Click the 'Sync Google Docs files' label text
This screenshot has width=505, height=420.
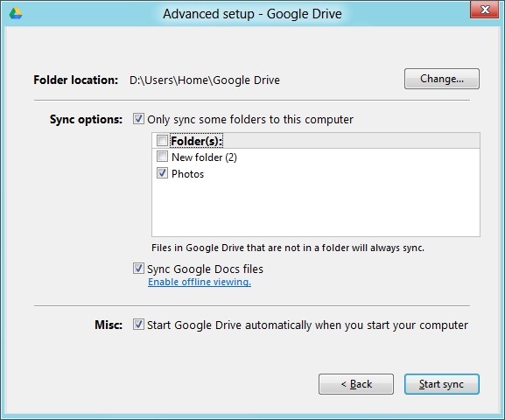tap(205, 269)
